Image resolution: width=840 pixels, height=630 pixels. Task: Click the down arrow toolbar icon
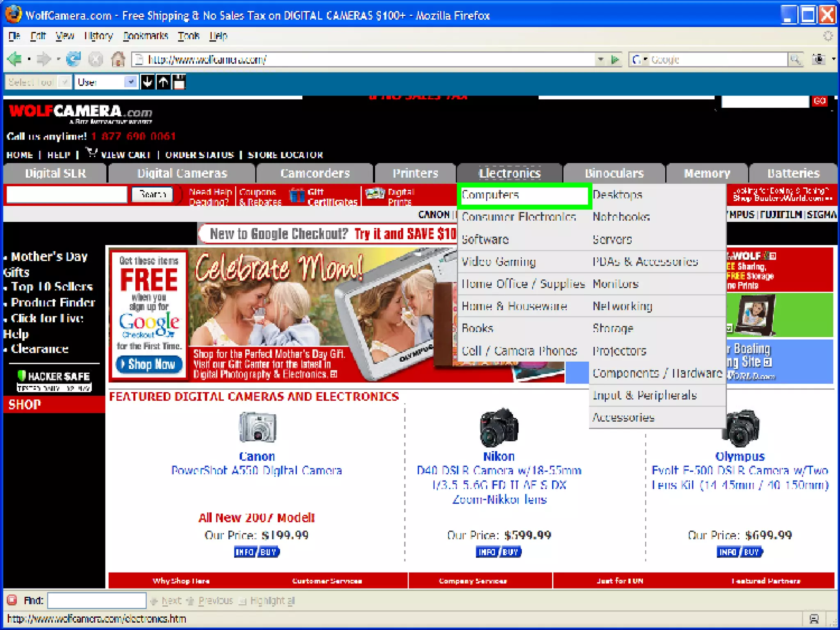tap(147, 82)
